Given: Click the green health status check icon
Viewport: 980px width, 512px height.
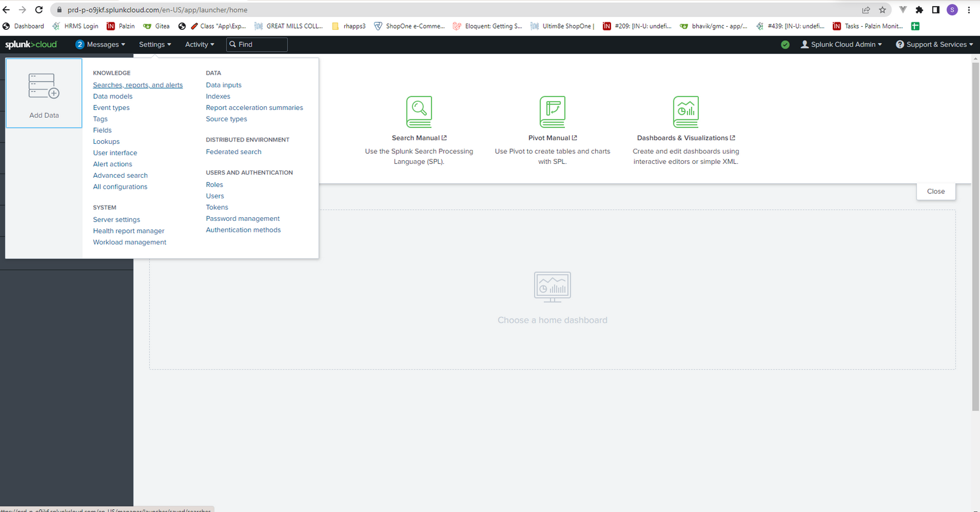Looking at the screenshot, I should 785,44.
